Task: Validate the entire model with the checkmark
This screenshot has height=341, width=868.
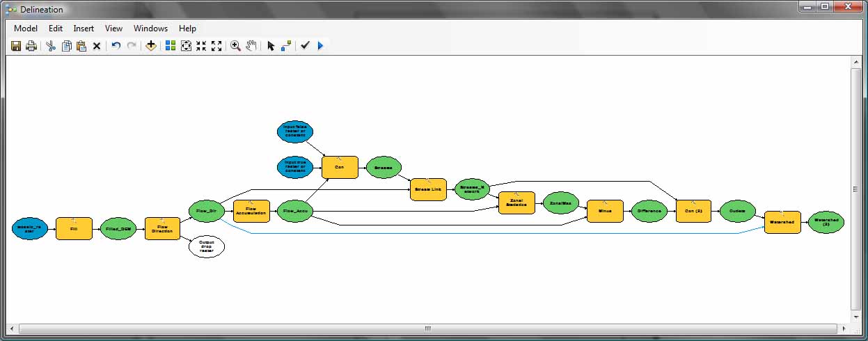Action: (x=305, y=46)
